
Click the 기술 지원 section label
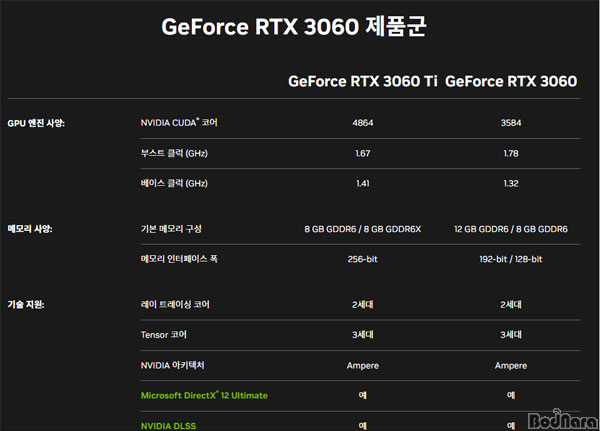[26, 304]
